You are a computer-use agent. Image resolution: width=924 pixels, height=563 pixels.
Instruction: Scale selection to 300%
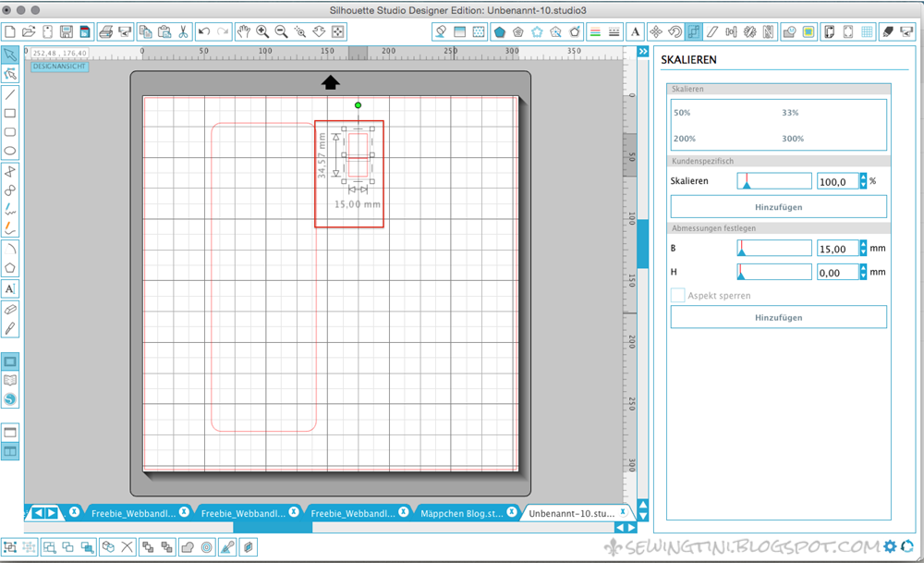tap(793, 139)
